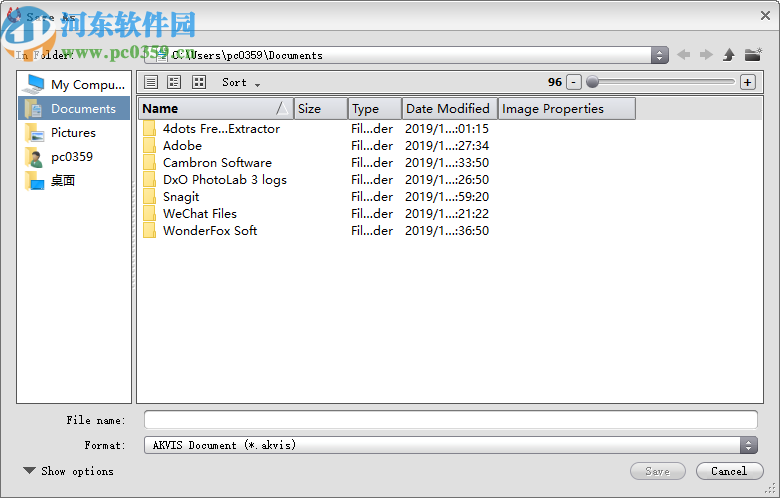Image resolution: width=780 pixels, height=498 pixels.
Task: Switch to thumbnail grid view
Action: click(199, 82)
